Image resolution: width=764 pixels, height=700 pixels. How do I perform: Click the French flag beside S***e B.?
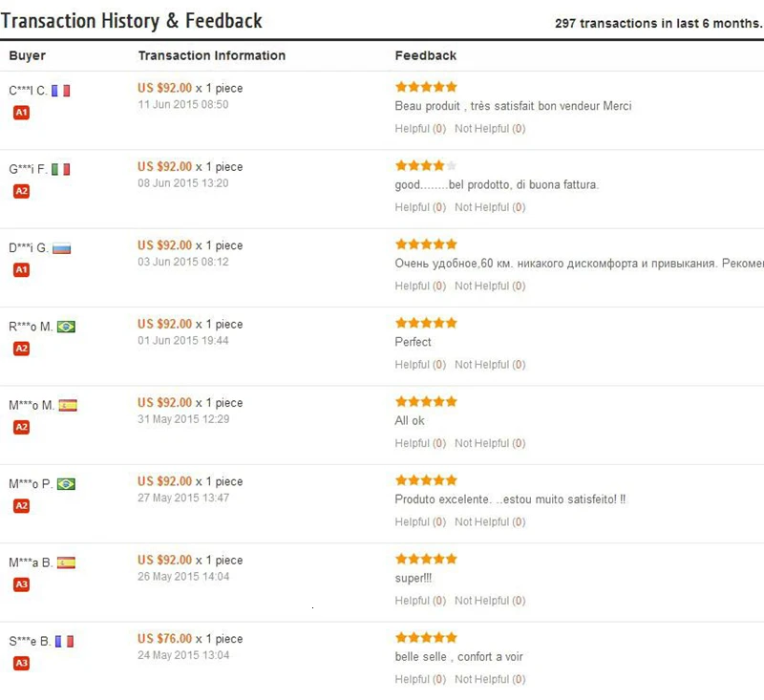pyautogui.click(x=64, y=641)
